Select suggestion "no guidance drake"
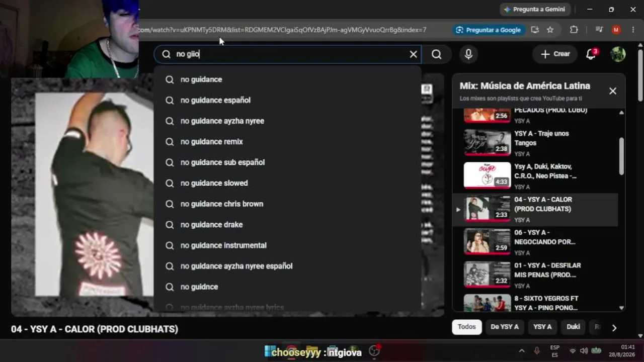This screenshot has height=362, width=644. coord(288,225)
